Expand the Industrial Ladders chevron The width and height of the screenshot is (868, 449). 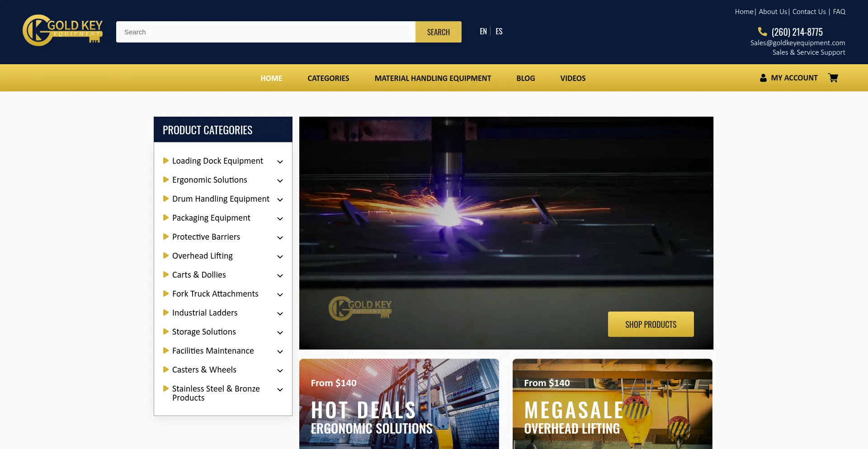tap(280, 313)
